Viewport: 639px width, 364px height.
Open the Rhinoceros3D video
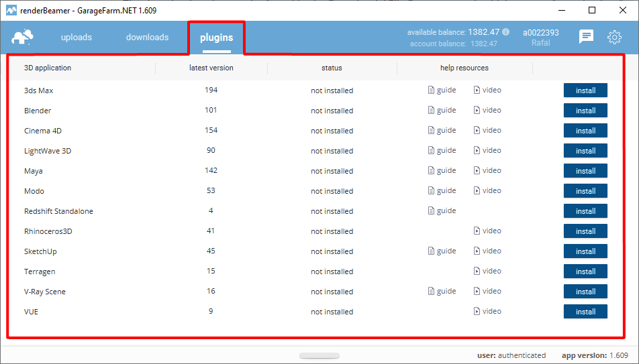[487, 231]
